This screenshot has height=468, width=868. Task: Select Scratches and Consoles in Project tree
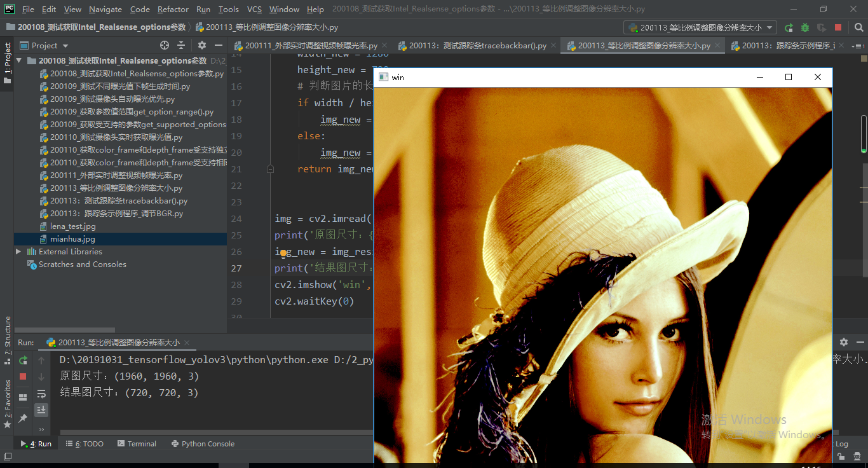[x=76, y=265]
